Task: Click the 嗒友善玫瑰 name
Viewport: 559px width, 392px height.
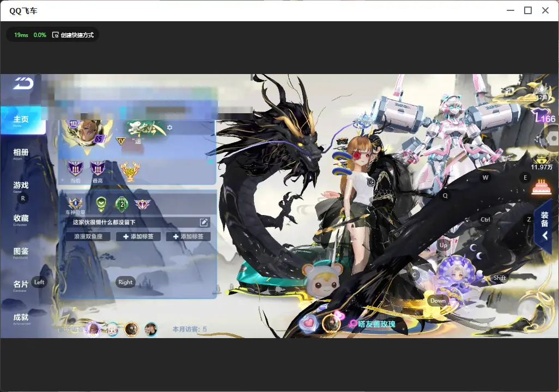Action: tap(377, 324)
